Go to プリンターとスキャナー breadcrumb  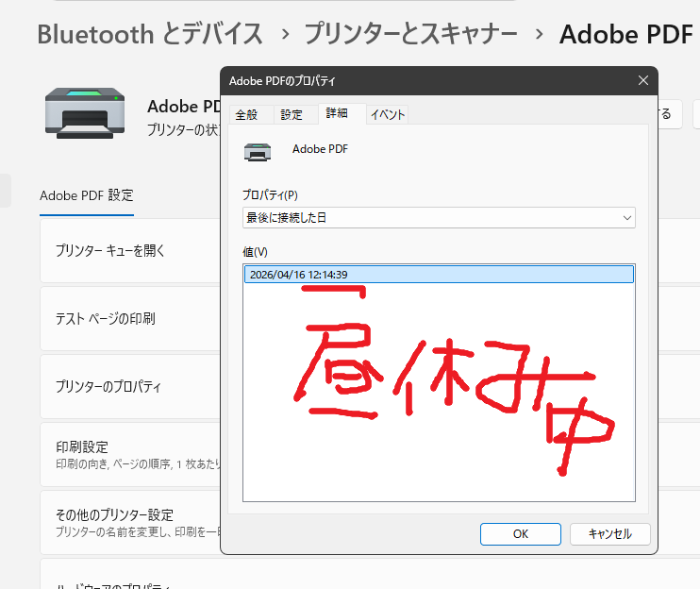coord(410,34)
